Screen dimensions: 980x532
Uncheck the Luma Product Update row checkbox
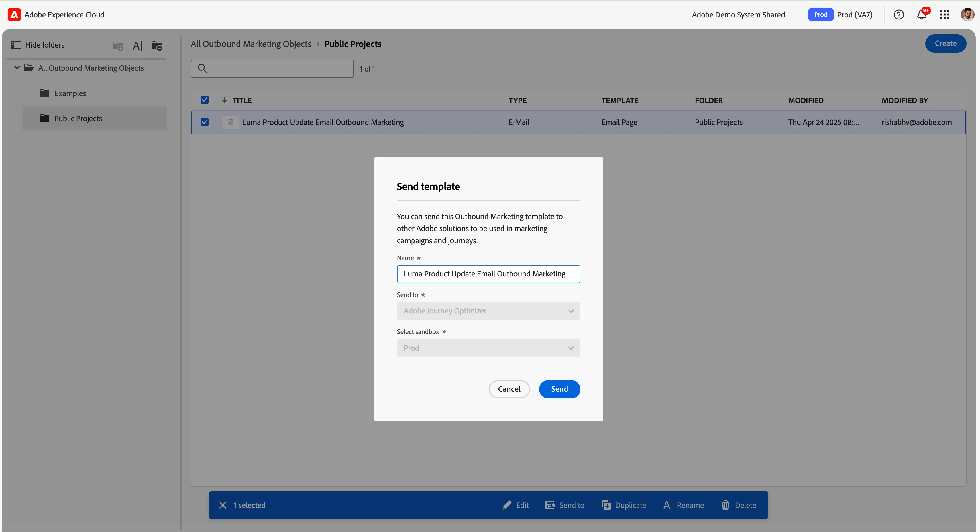coord(204,122)
